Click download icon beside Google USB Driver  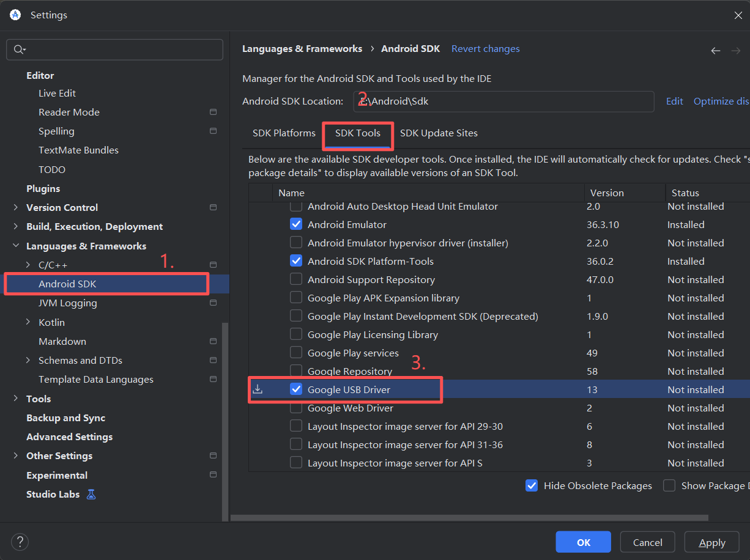click(258, 389)
